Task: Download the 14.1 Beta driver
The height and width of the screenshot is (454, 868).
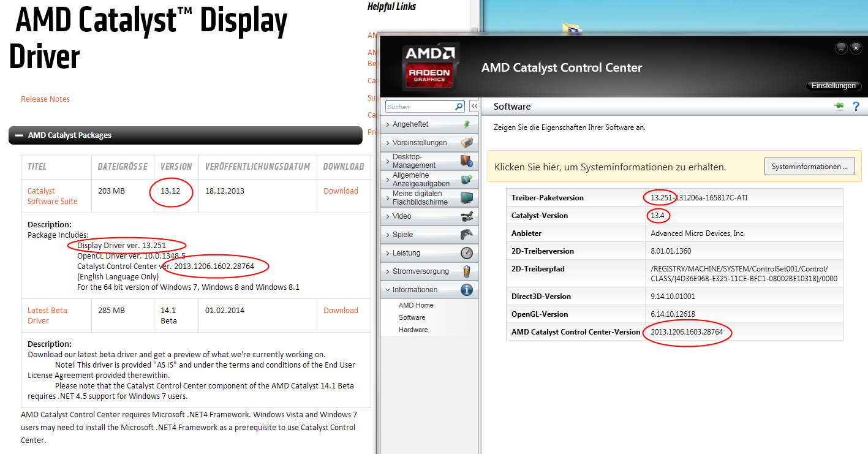Action: [341, 310]
